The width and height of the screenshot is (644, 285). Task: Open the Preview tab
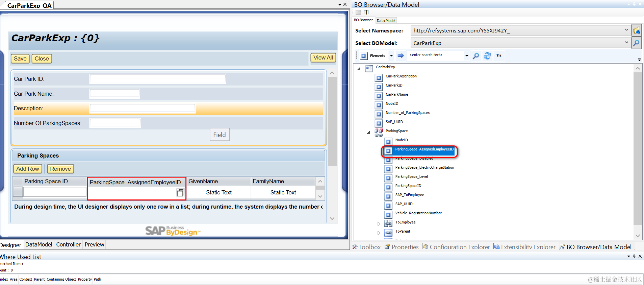pos(95,244)
